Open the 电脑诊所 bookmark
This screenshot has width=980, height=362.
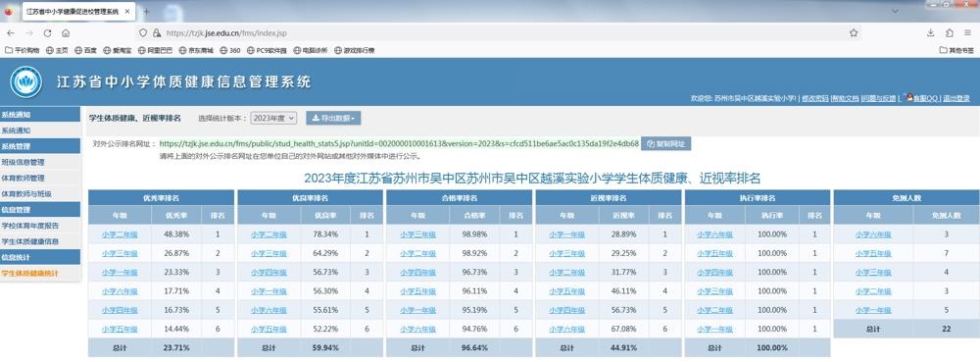(x=311, y=50)
